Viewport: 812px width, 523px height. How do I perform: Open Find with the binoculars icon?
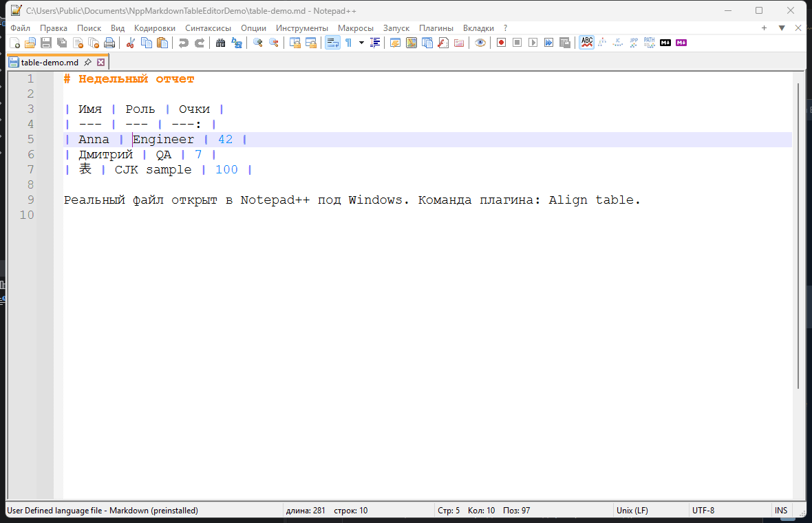(221, 43)
